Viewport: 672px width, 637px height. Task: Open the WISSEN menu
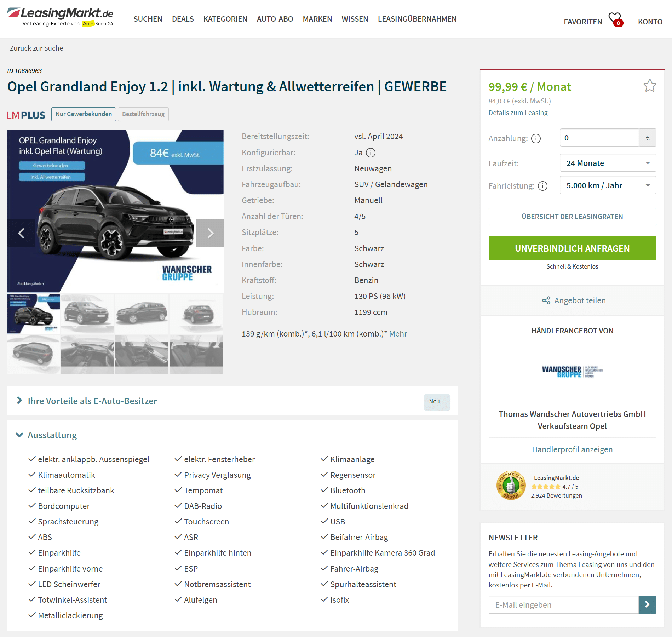pyautogui.click(x=355, y=19)
